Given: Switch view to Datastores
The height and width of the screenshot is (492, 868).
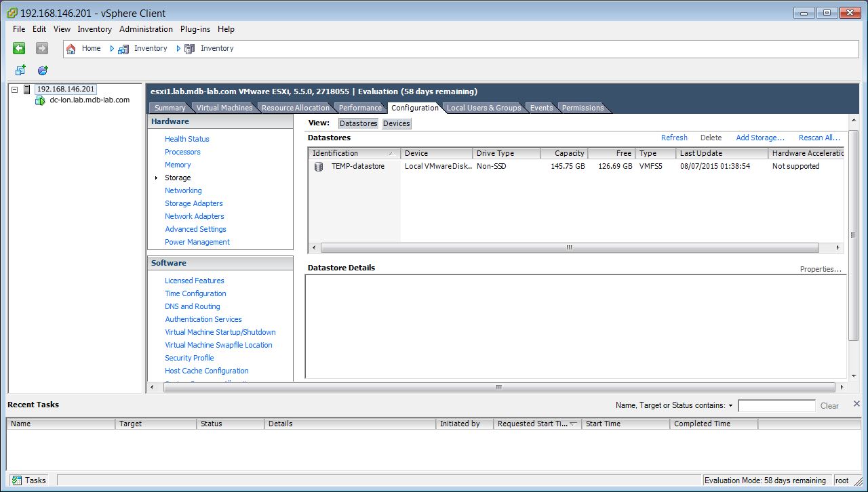Looking at the screenshot, I should (358, 123).
